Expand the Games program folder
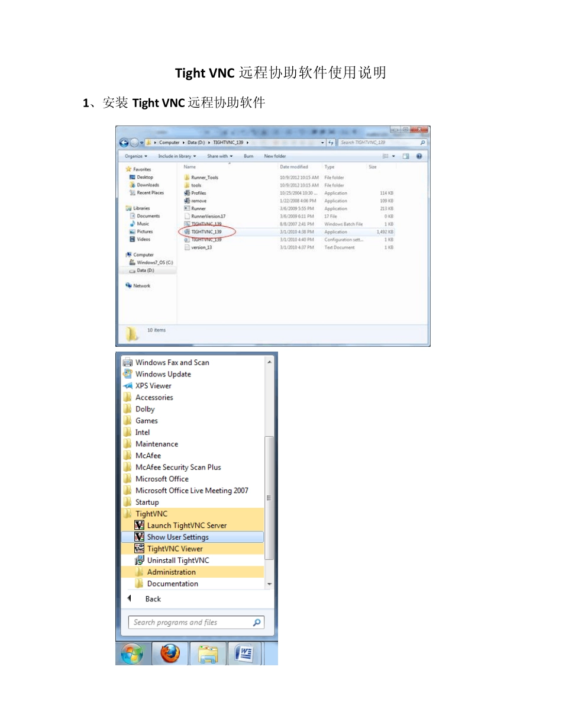 coord(146,421)
